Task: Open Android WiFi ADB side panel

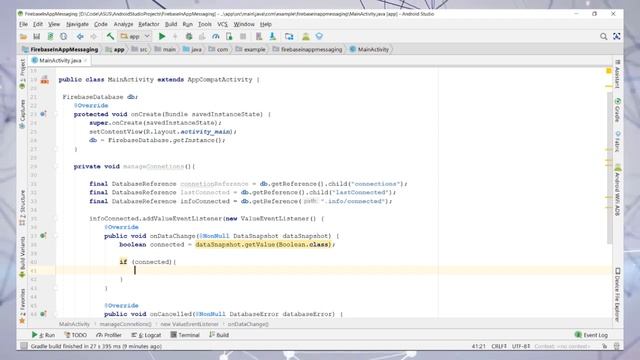Action: pyautogui.click(x=618, y=190)
